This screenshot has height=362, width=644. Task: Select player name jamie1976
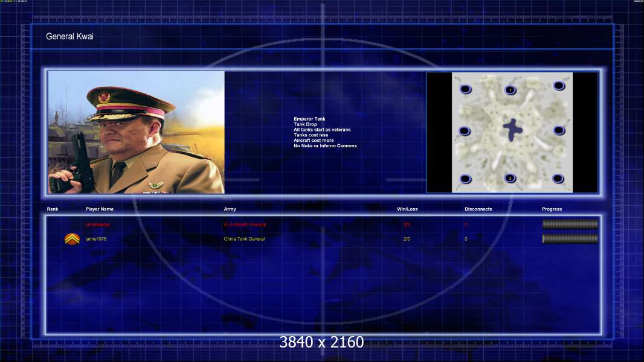pyautogui.click(x=95, y=238)
